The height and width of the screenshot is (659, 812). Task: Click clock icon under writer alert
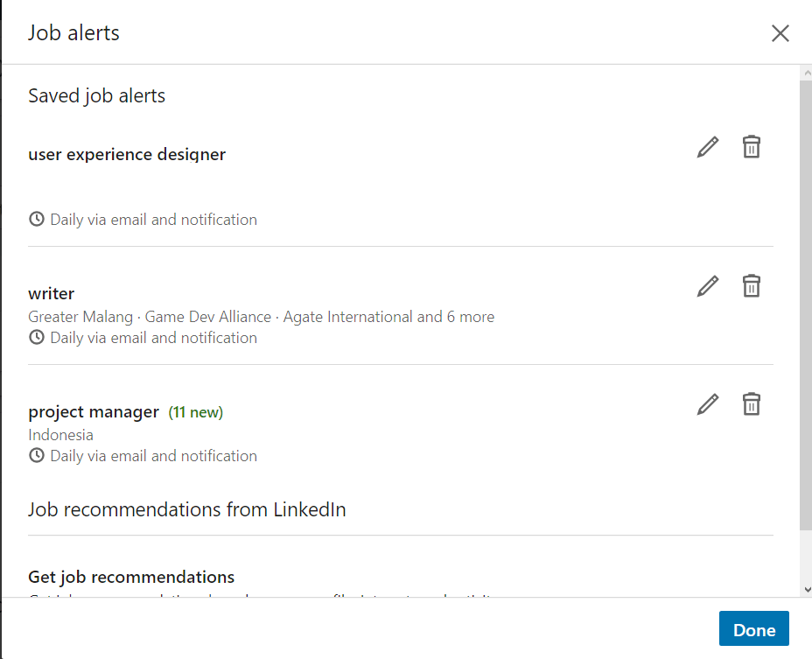click(37, 337)
